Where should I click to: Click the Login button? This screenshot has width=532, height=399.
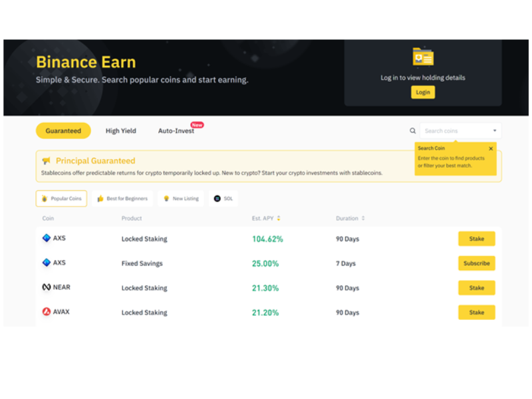tap(422, 92)
